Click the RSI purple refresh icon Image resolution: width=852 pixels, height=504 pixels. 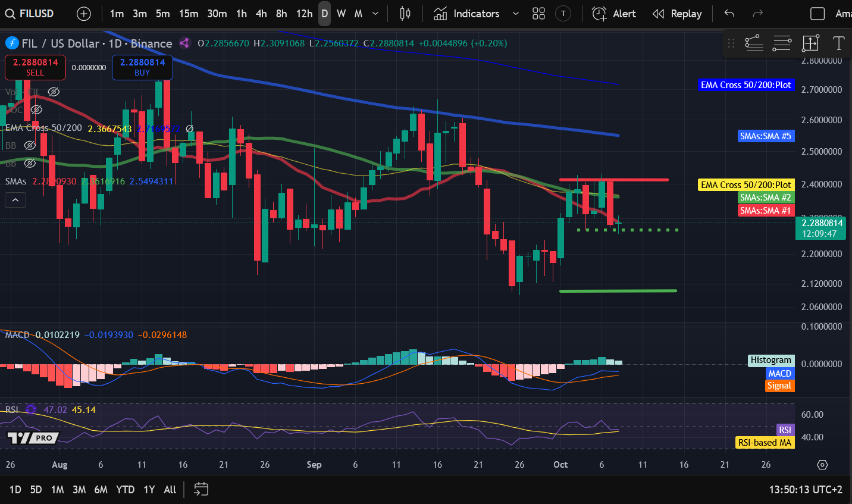31,409
